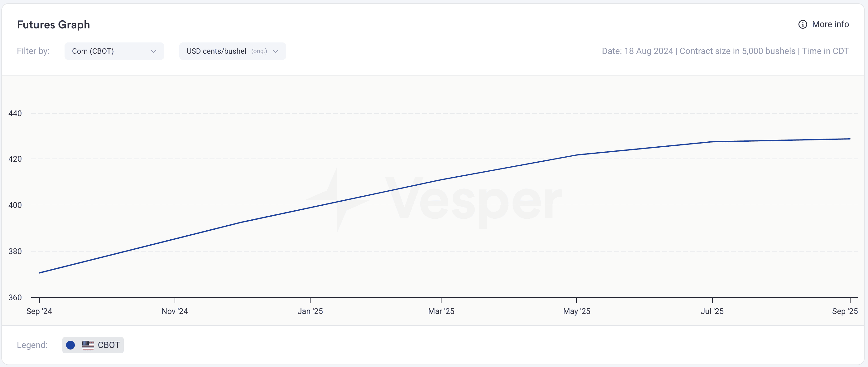Click the More info circle icon

803,24
